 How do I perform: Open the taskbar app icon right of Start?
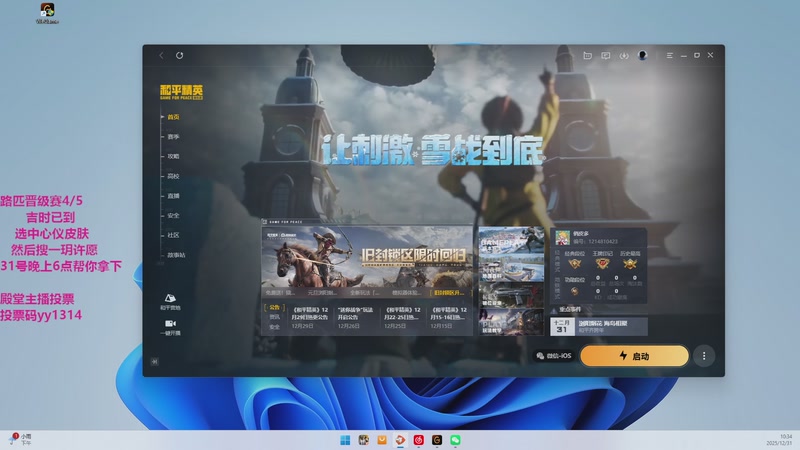pyautogui.click(x=364, y=440)
